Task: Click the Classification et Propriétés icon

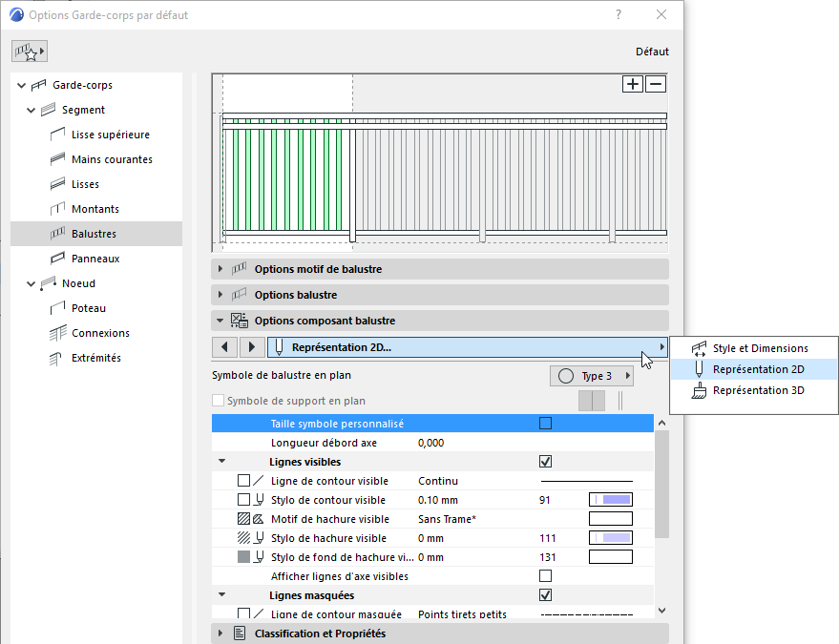Action: coord(240,634)
